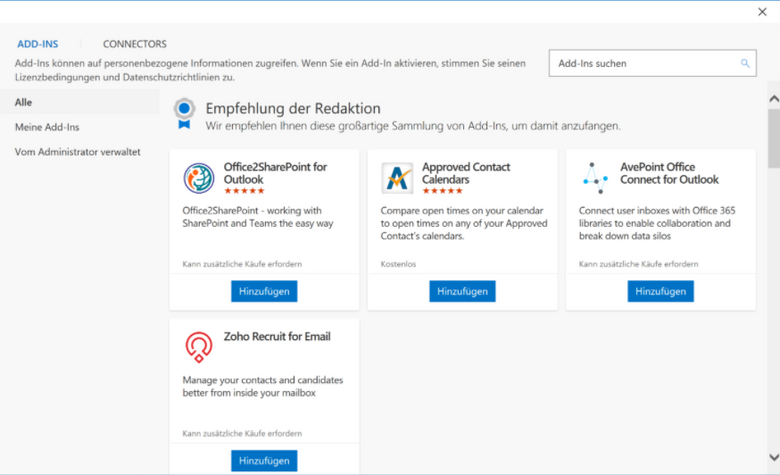The image size is (780, 475).
Task: Open Vom Administrator verwaltet list
Action: pyautogui.click(x=77, y=152)
